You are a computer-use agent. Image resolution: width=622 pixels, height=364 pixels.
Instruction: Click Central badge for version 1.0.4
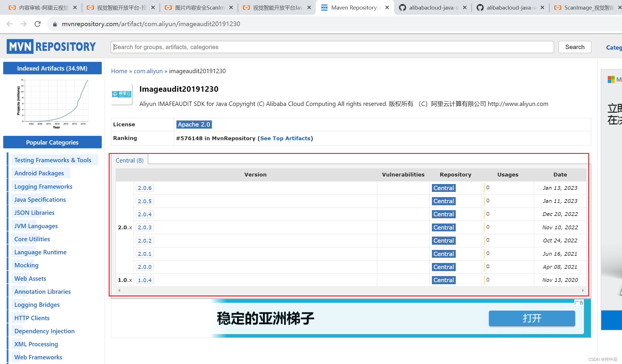[x=443, y=280]
